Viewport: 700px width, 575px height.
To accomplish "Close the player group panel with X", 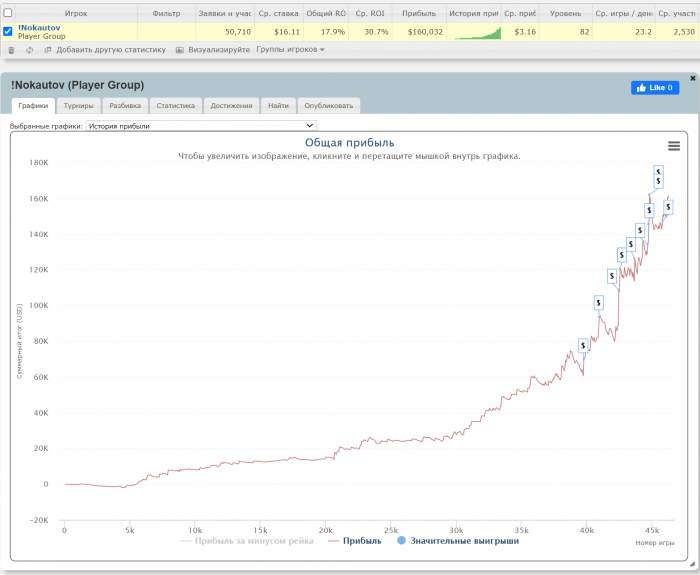I will [693, 77].
